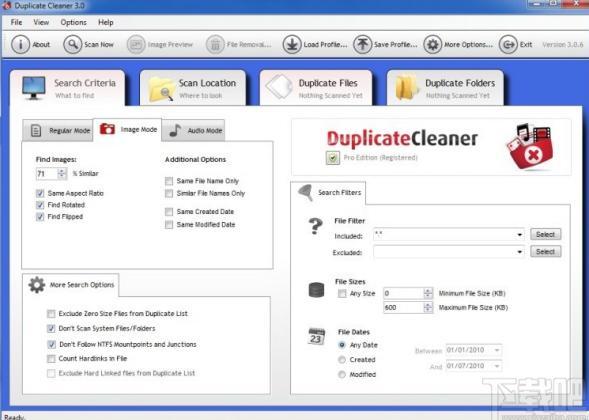Image resolution: width=589 pixels, height=420 pixels.
Task: Open File Removal trash icon
Action: click(x=215, y=44)
